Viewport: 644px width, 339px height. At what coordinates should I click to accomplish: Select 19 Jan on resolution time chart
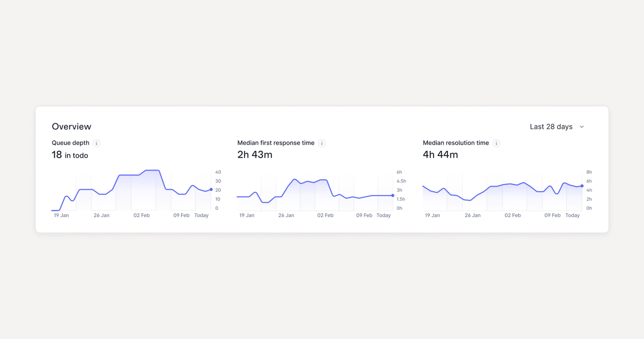pyautogui.click(x=432, y=215)
